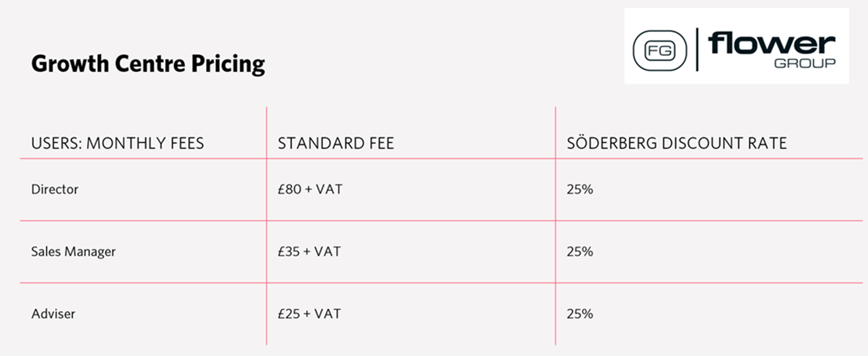This screenshot has width=868, height=356.
Task: Click the word GROUP under flower
Action: pyautogui.click(x=805, y=63)
